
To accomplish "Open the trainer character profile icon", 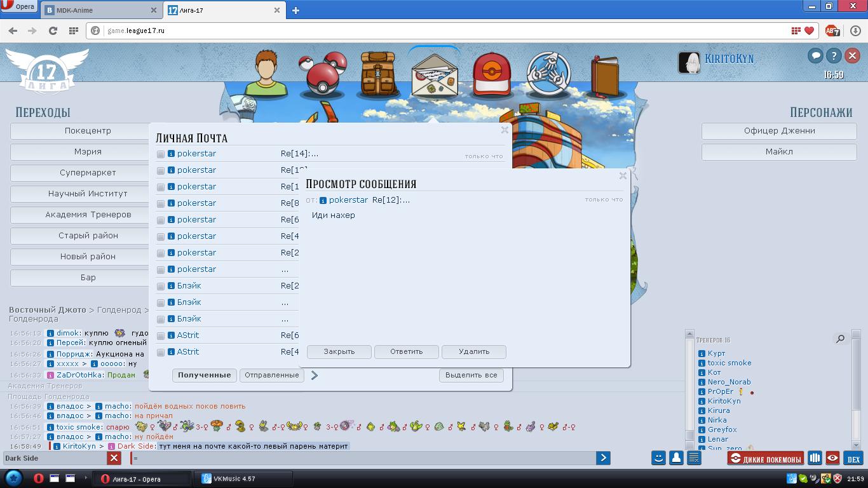I will coord(266,72).
